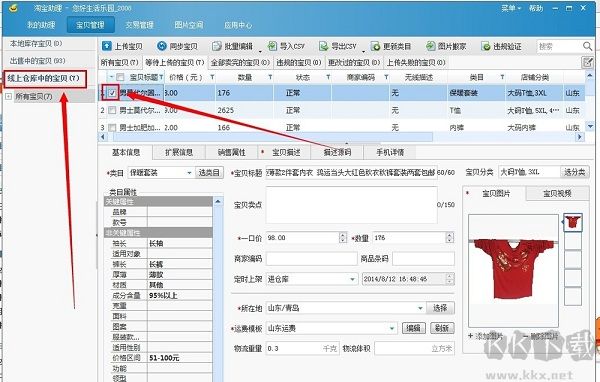The height and width of the screenshot is (382, 600).
Task: Click the Taobao Assistant logo in the title bar
Action: [14, 8]
